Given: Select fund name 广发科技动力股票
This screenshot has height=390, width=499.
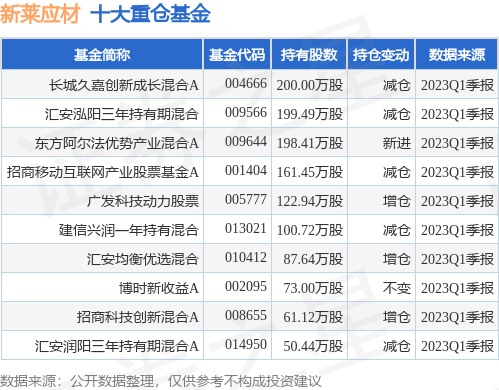Looking at the screenshot, I should pos(143,201).
